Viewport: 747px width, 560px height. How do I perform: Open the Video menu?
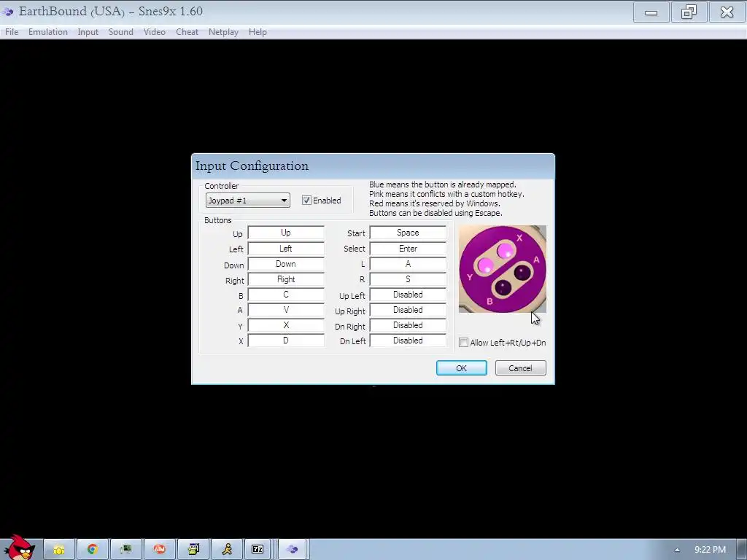155,32
